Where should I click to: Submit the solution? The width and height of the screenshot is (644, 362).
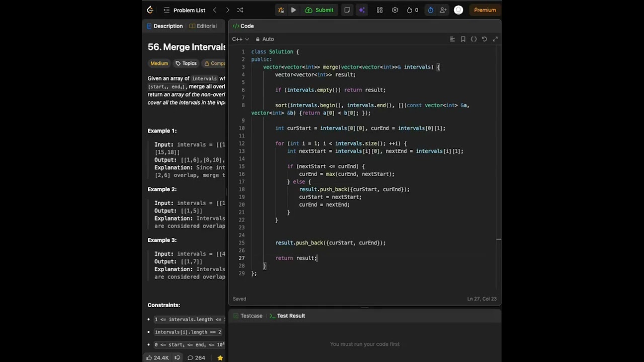[x=319, y=10]
